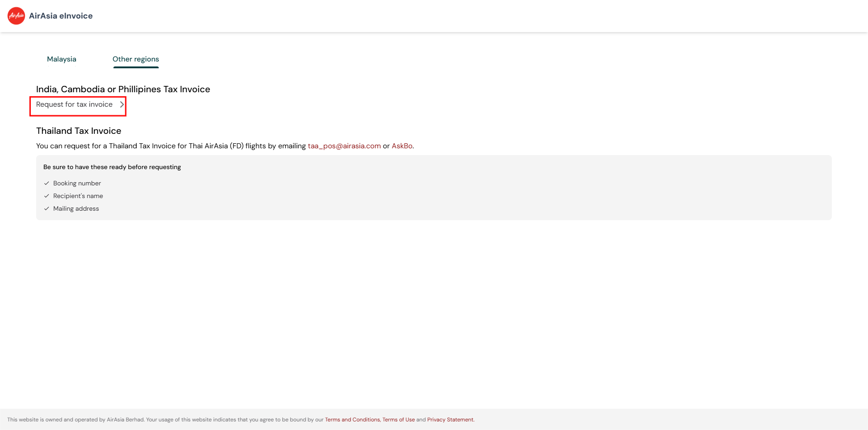The image size is (868, 430).
Task: Open Terms of Use footer link
Action: 398,420
